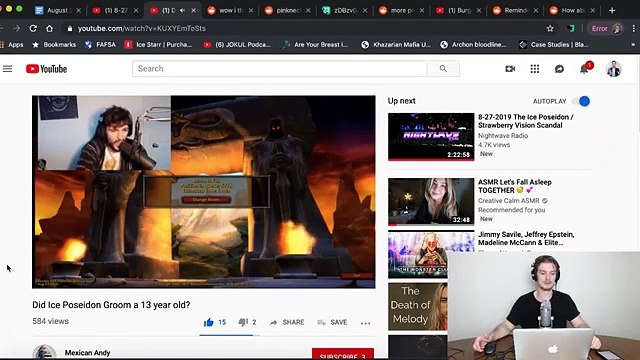Open the Archon bloodline bookmark
This screenshot has height=360, width=640.
pos(473,44)
